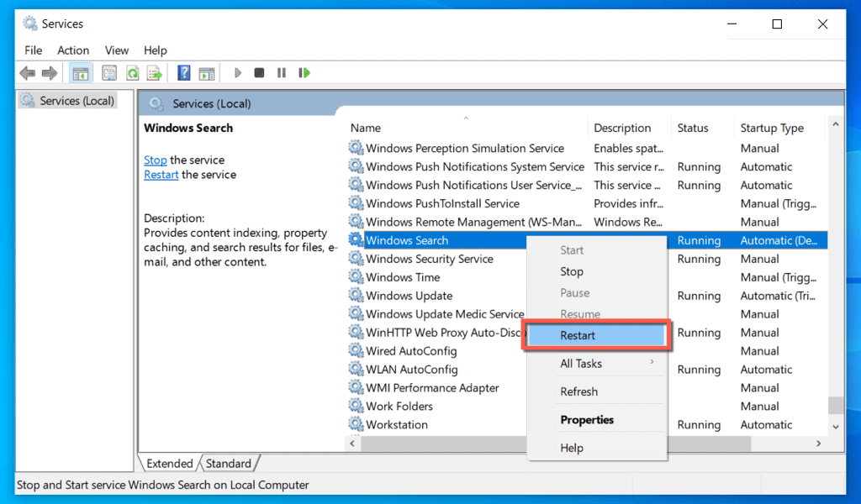Screen dimensions: 861x504
Task: Click the Stop Service square icon
Action: pos(259,72)
